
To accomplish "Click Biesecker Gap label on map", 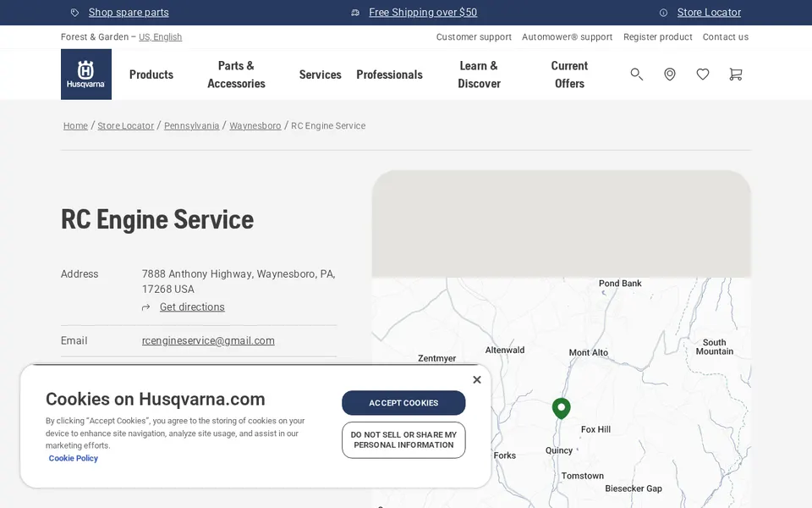I will click(634, 489).
